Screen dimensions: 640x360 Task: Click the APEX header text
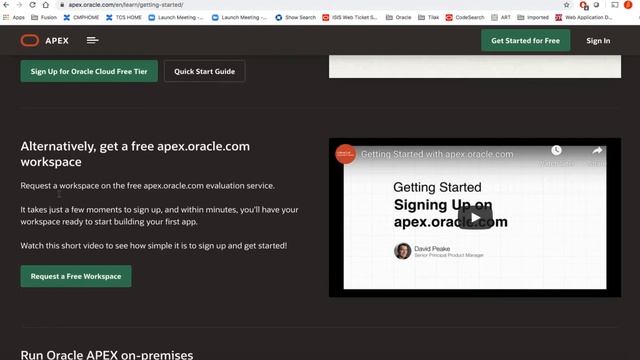click(57, 41)
